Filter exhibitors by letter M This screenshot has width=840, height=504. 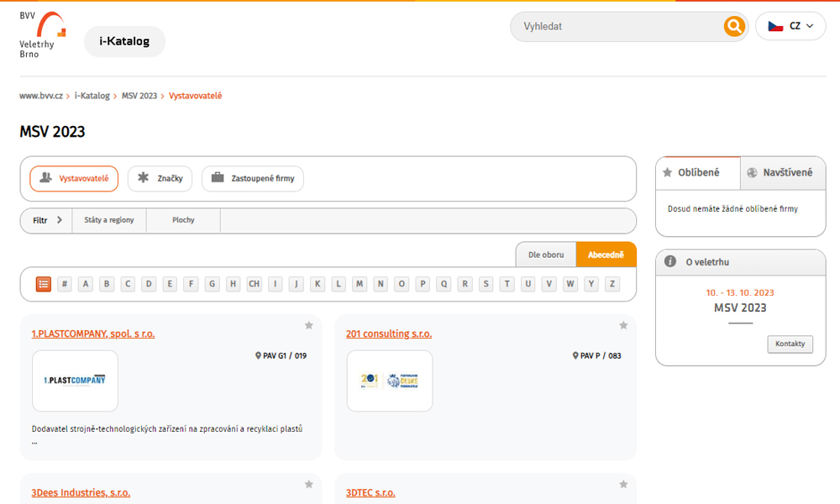(360, 284)
